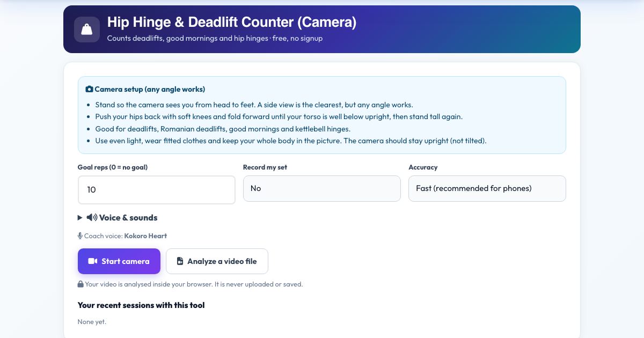Click the microphone icon beside Coach voice

pos(80,236)
